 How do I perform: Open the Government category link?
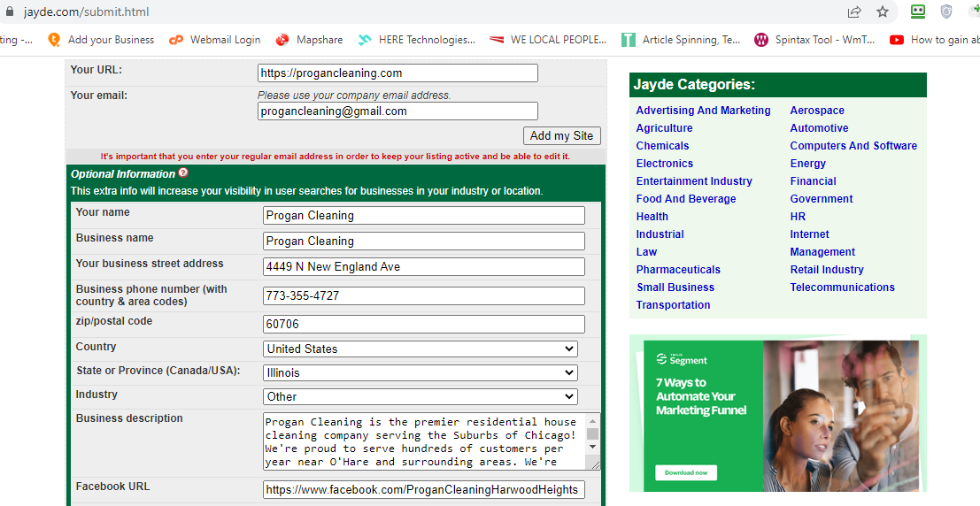click(x=822, y=199)
